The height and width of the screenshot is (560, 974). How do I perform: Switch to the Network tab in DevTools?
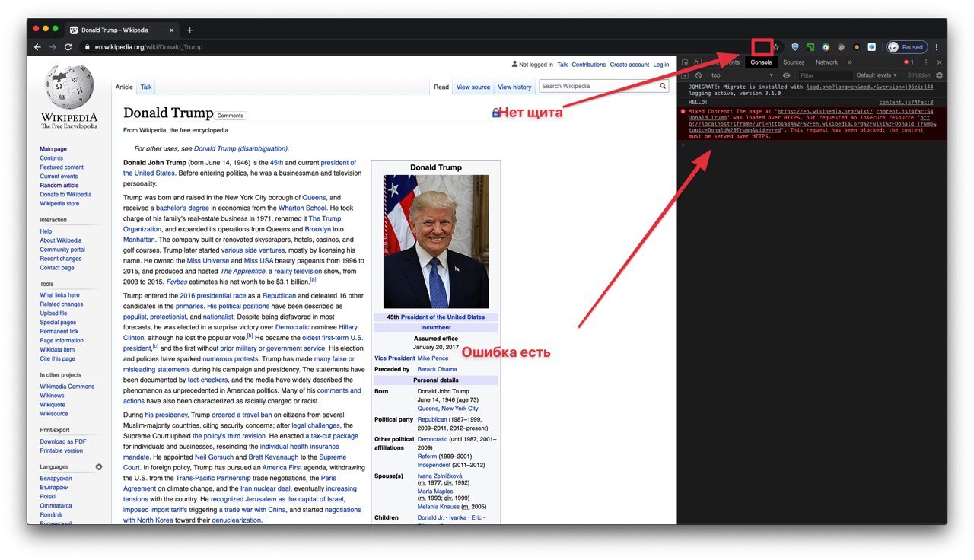click(826, 62)
